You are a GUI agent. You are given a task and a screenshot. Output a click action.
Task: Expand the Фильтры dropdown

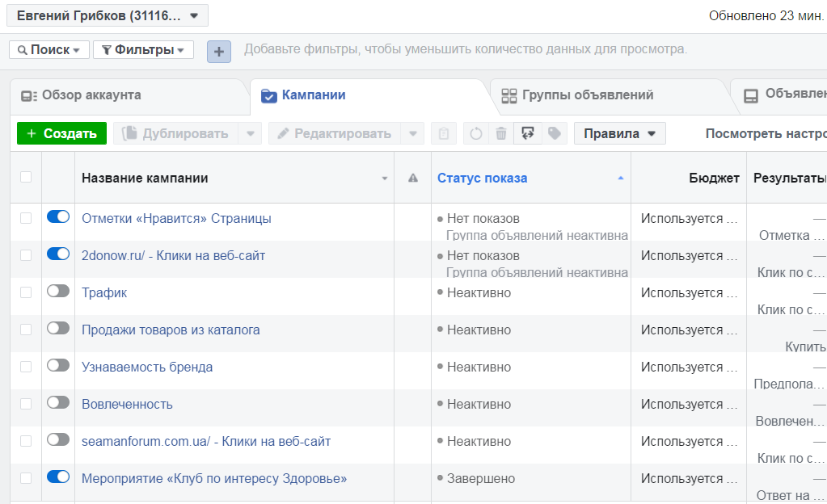pyautogui.click(x=143, y=50)
